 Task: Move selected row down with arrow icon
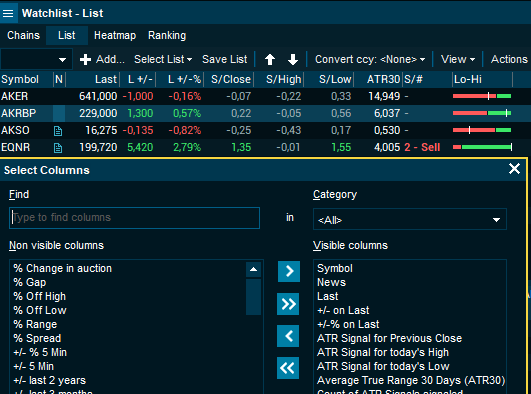[x=293, y=60]
